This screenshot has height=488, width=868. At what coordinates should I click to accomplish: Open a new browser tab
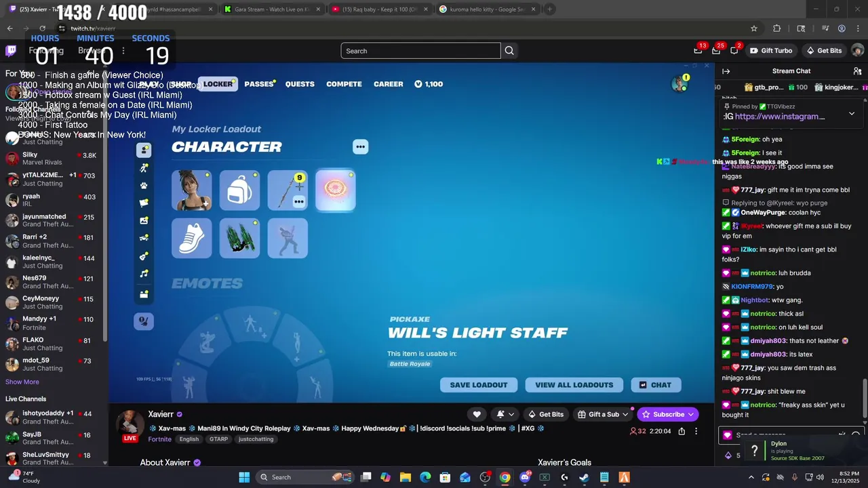(550, 9)
